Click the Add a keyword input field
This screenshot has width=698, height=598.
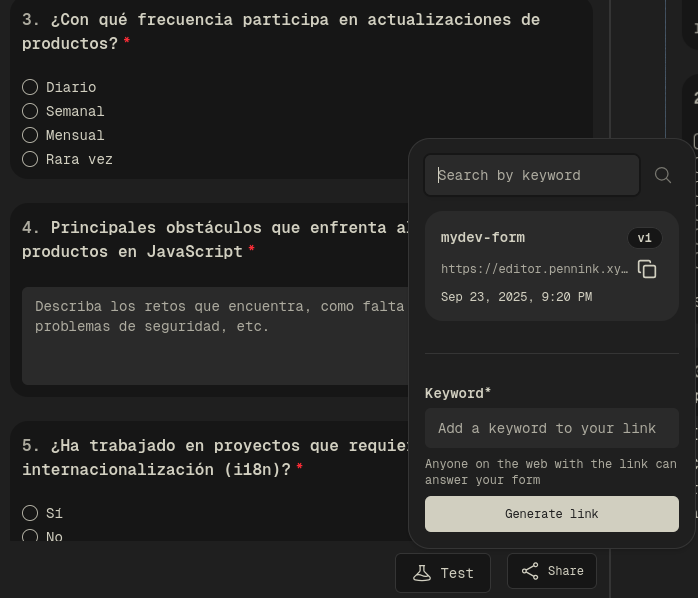tap(551, 428)
